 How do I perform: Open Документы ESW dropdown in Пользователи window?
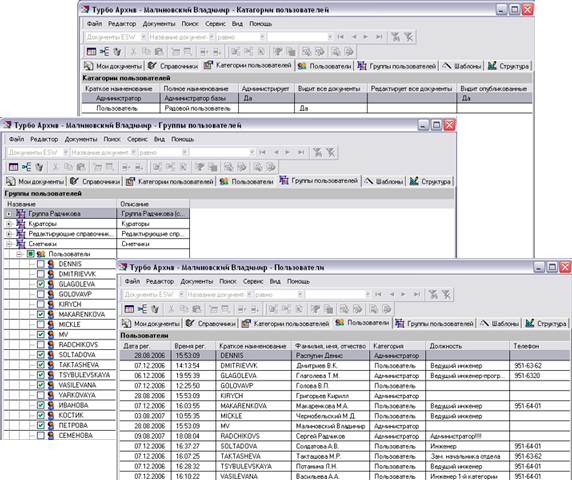click(181, 294)
